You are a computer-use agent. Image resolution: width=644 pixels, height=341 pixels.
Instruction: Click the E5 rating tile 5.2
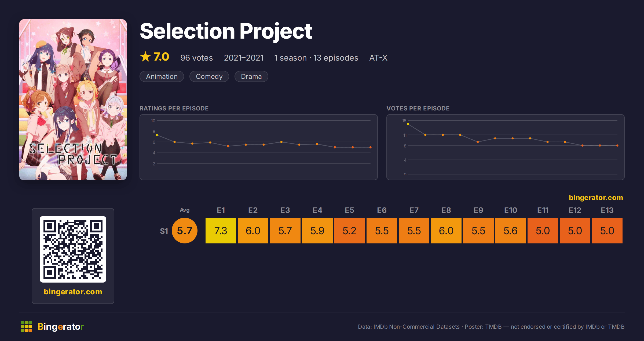pos(350,231)
